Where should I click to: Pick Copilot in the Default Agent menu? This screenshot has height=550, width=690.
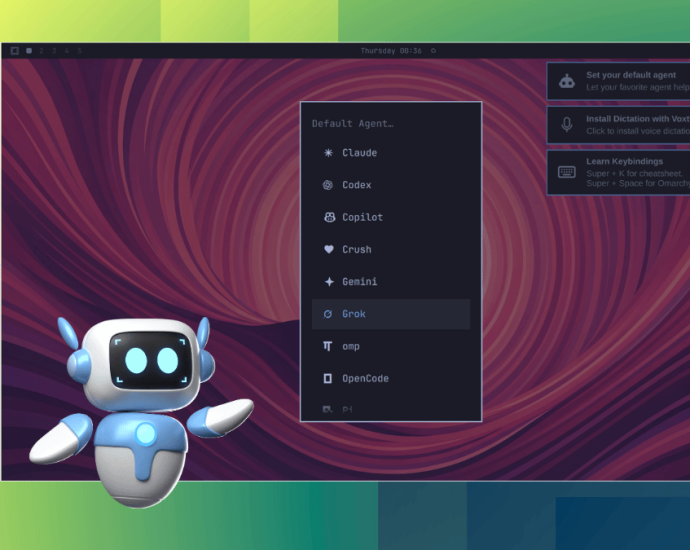(391, 217)
